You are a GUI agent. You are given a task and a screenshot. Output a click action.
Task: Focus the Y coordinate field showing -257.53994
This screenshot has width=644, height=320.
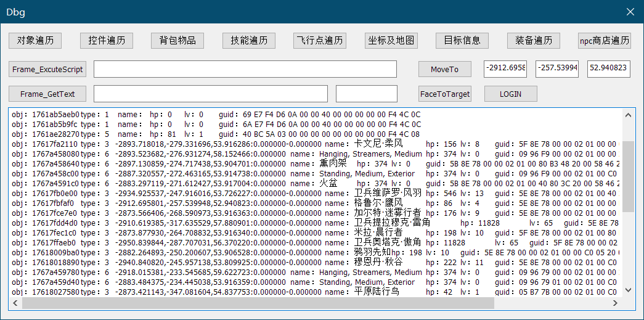point(557,69)
